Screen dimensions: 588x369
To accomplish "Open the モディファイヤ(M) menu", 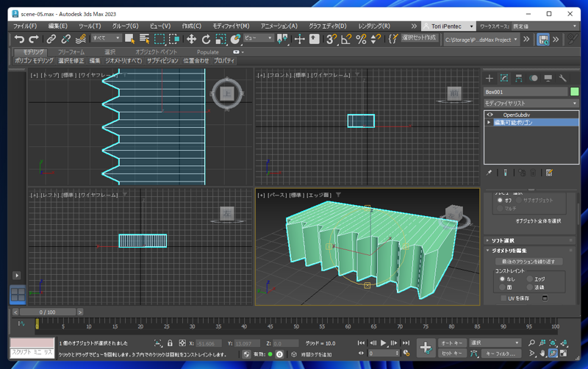I will [231, 26].
